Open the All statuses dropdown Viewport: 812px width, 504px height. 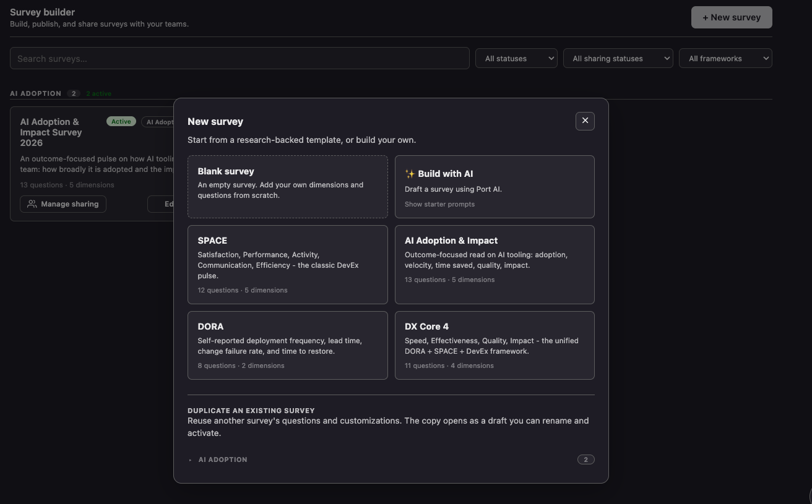(516, 58)
